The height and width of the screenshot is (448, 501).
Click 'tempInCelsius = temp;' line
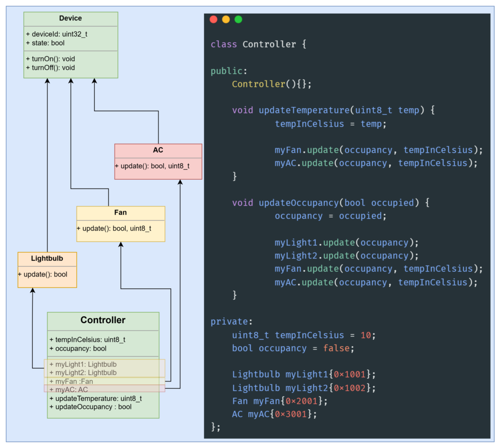331,124
